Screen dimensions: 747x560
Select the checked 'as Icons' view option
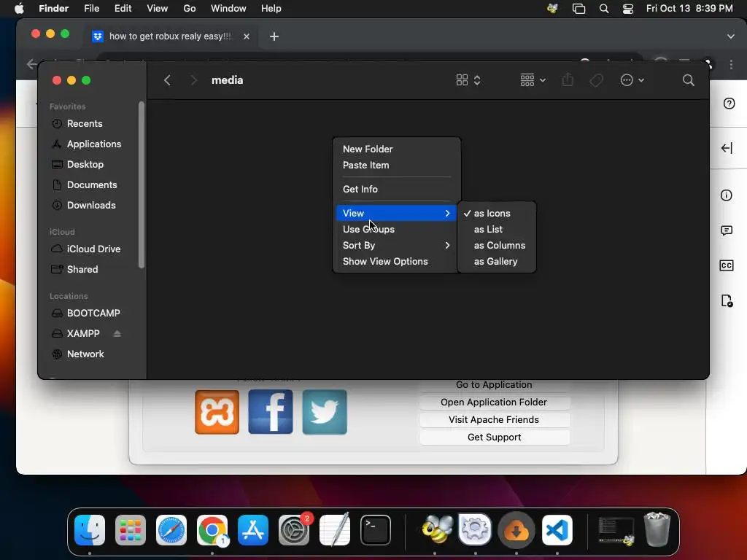click(496, 214)
